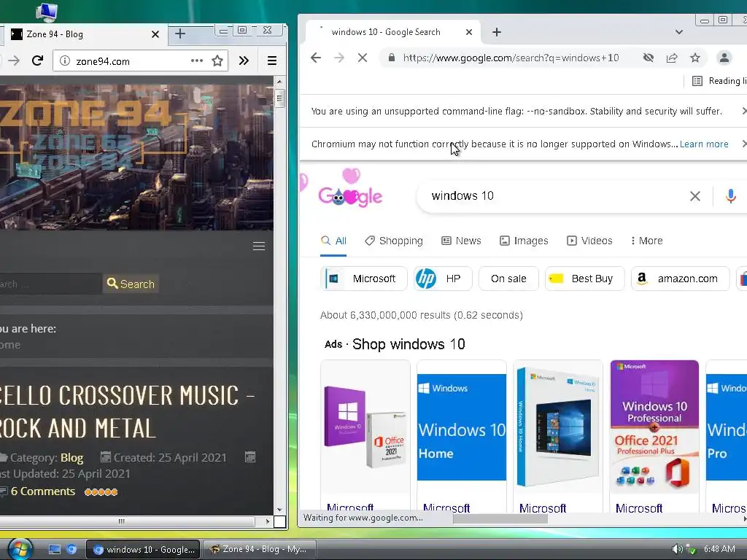Click the third-party cookies blocked eye icon
The image size is (747, 560).
tap(648, 58)
